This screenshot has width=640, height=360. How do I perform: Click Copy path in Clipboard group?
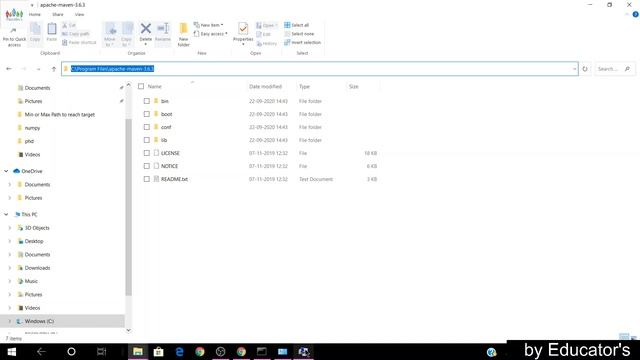(x=76, y=34)
